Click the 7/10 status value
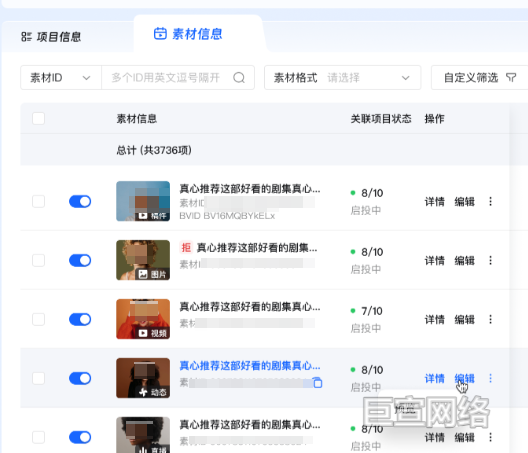Viewport: 528px width, 453px height. [372, 311]
